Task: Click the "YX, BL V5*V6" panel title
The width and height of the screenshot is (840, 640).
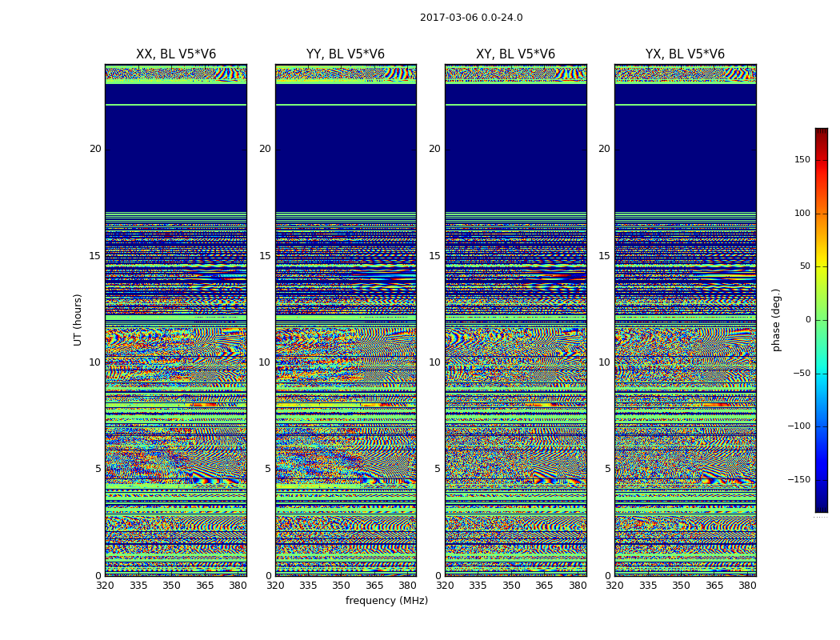Action: point(685,54)
